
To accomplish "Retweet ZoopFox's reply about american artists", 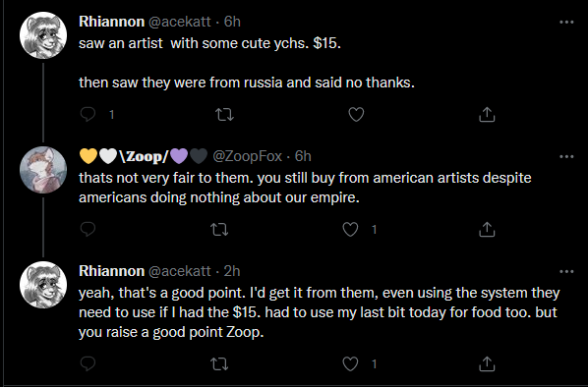I will pos(219,229).
